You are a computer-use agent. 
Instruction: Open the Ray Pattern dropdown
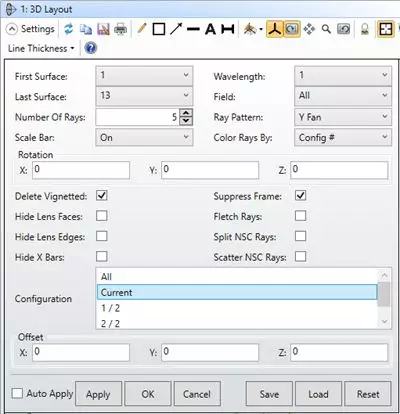pos(343,117)
